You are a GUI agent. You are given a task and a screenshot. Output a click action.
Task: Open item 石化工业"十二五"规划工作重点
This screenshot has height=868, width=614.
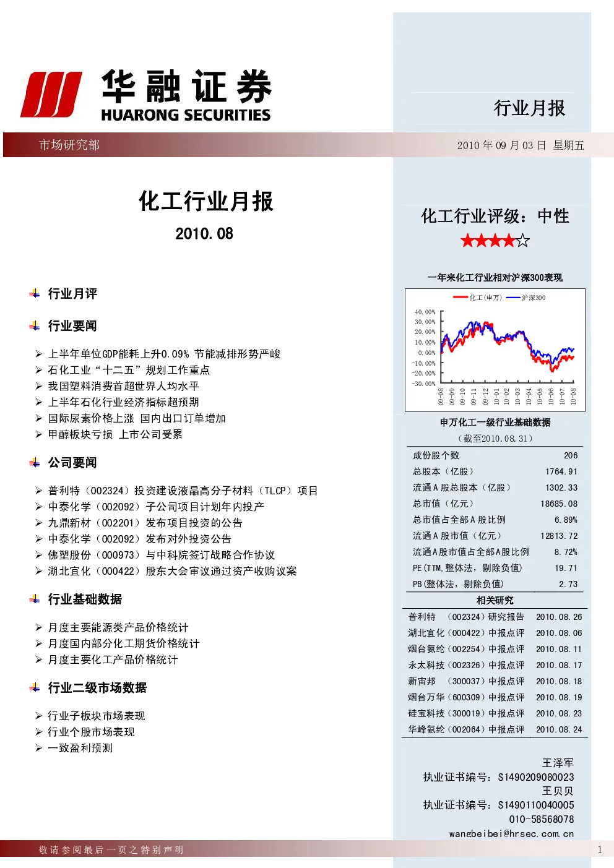coord(129,370)
